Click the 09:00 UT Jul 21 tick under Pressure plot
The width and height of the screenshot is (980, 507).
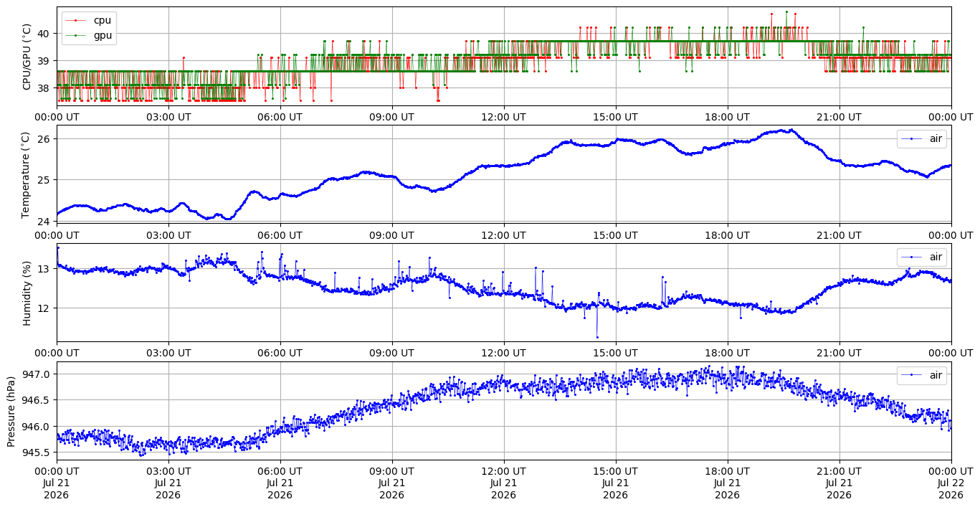pos(392,483)
